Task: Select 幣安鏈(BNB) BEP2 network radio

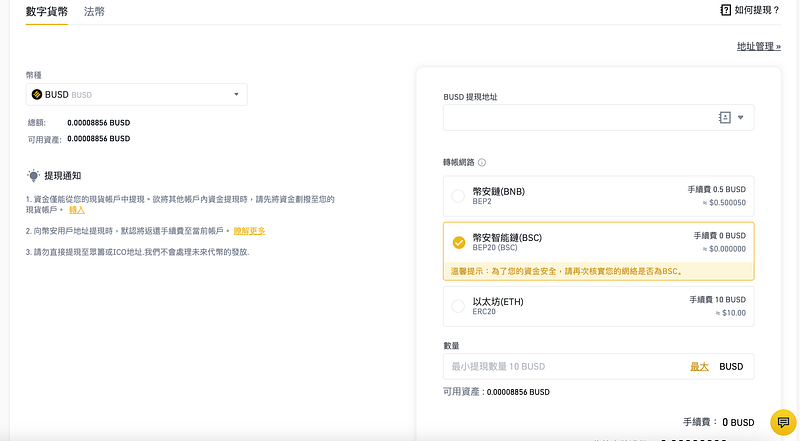Action: pyautogui.click(x=458, y=196)
